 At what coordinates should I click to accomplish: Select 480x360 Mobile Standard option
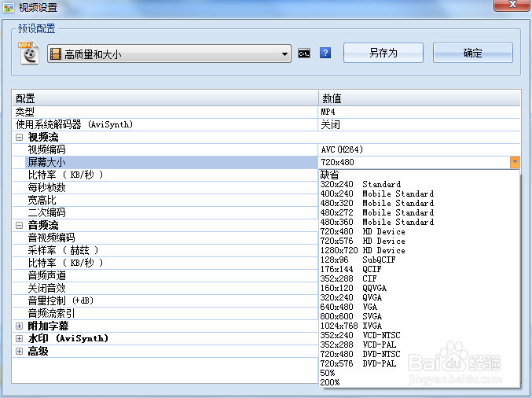point(419,222)
